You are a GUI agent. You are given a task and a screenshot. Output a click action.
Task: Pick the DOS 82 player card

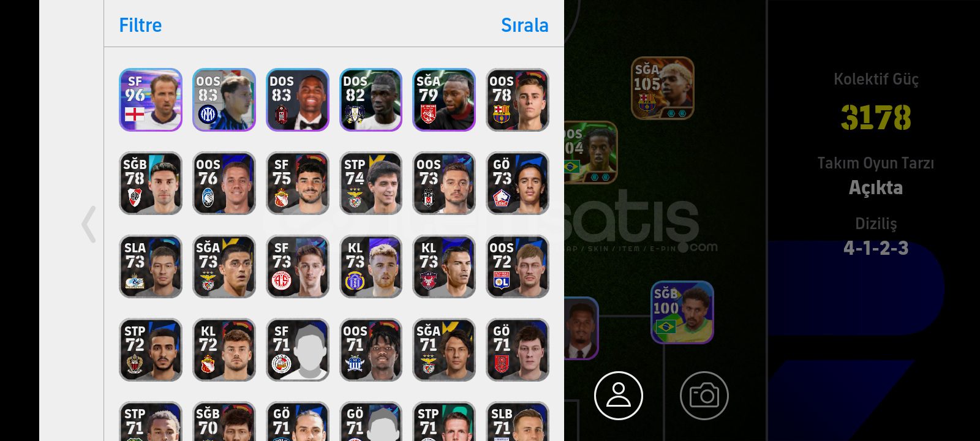371,100
